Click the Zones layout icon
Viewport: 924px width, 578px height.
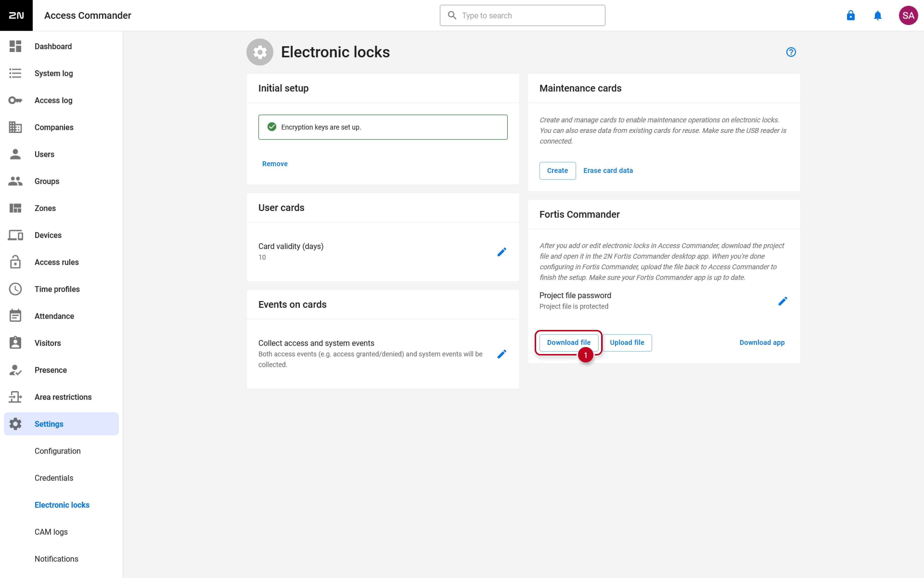(15, 208)
